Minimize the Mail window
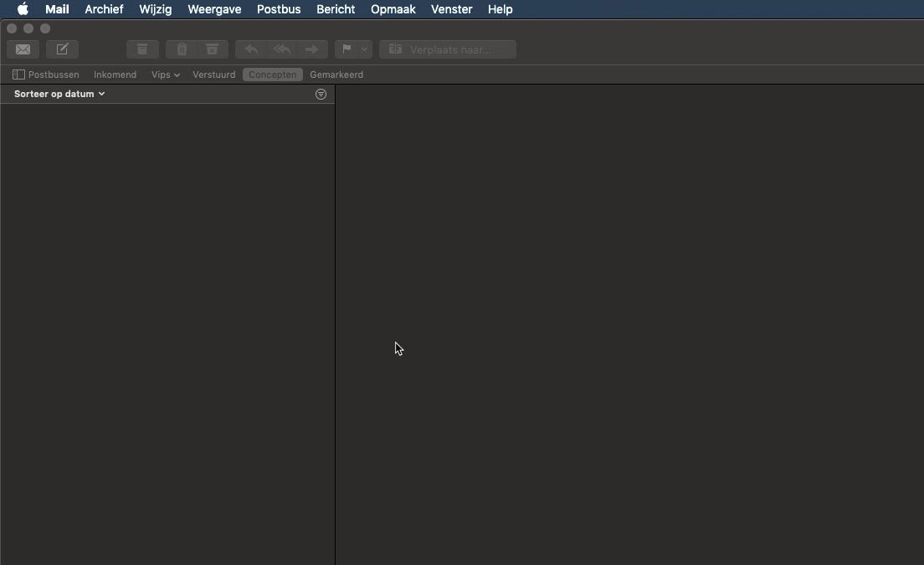 coord(28,28)
